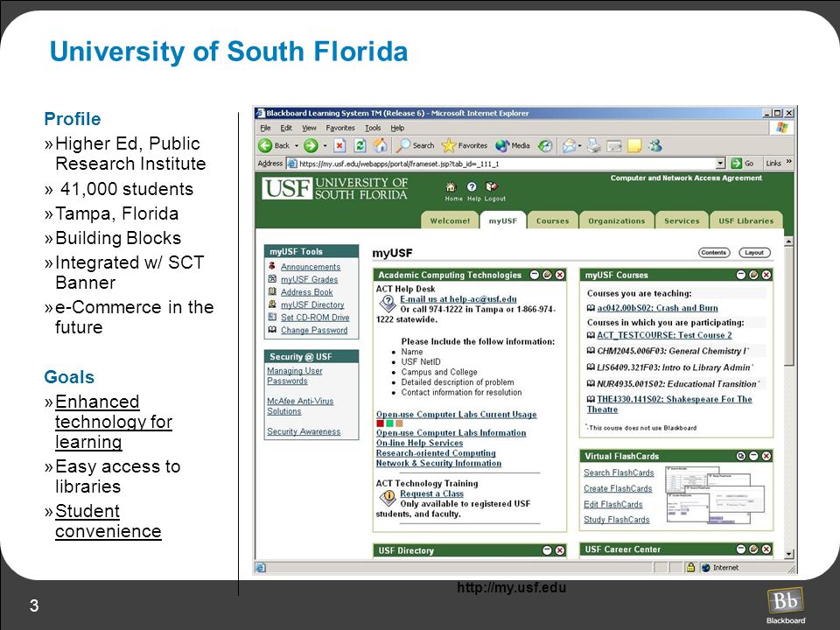Switch to the Organizations tab
The image size is (840, 630).
point(617,220)
